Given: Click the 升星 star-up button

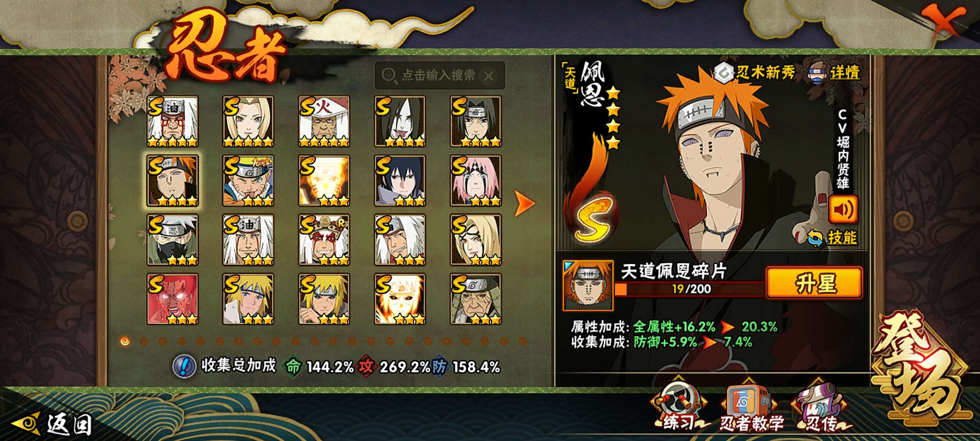Looking at the screenshot, I should (x=814, y=283).
